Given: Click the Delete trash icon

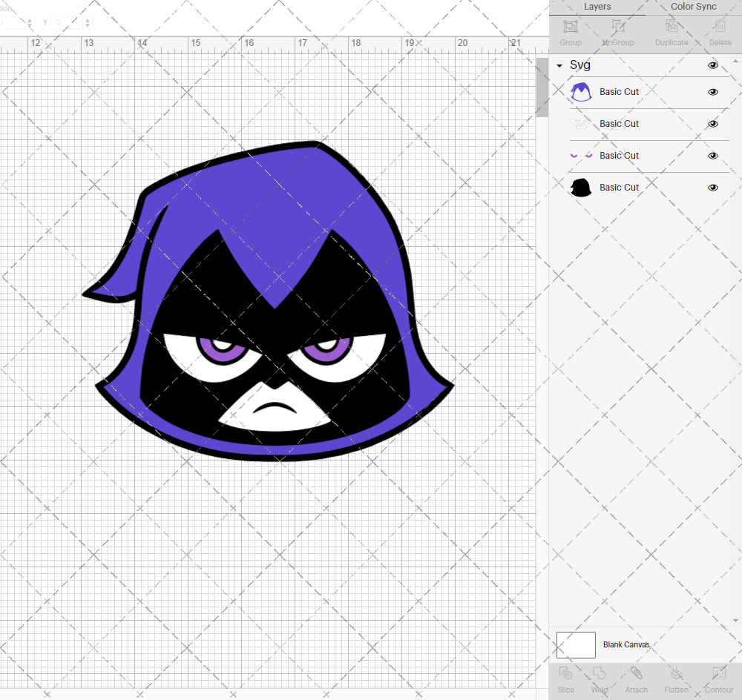Looking at the screenshot, I should tap(720, 27).
